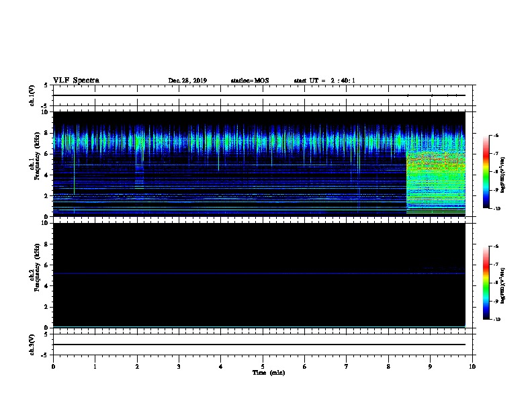532x411 pixels.
Task: Select the "ch.2 Frequency (kHz)" axis label
Action: (34, 267)
